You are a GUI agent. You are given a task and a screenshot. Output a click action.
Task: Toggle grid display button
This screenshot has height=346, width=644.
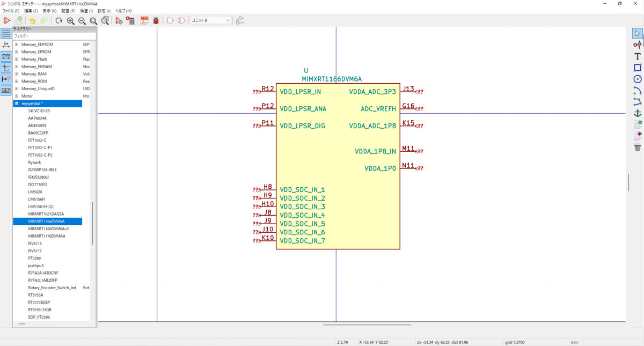click(x=6, y=33)
